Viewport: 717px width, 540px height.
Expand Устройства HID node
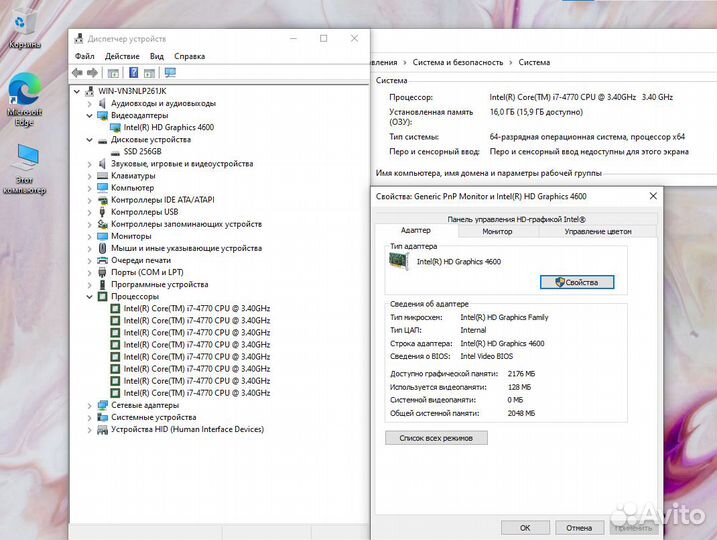point(90,430)
